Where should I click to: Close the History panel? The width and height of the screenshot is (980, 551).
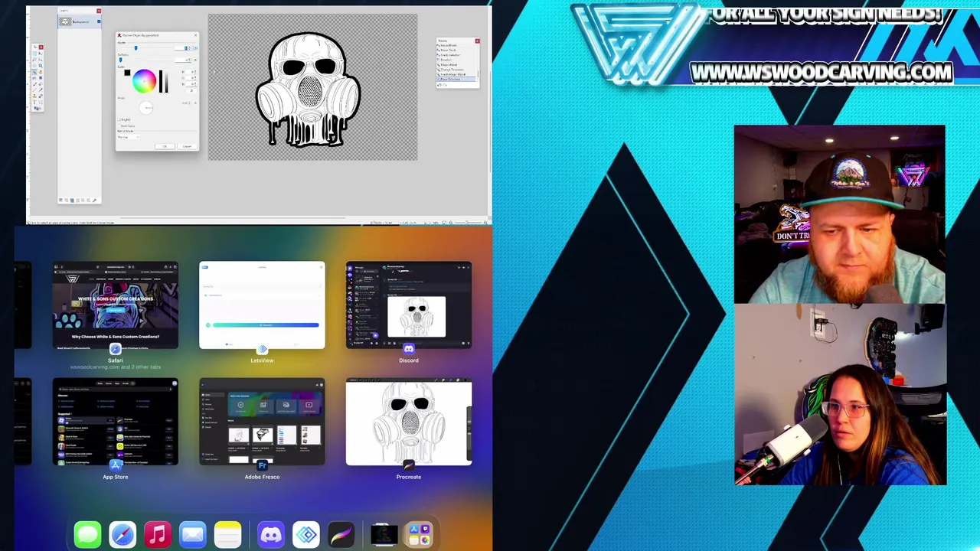click(x=478, y=41)
